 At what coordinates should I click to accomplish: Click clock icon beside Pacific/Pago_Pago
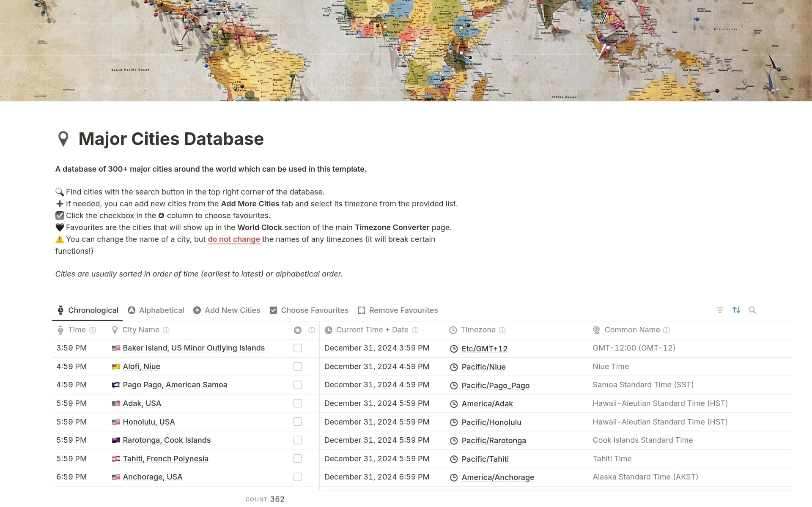pyautogui.click(x=454, y=386)
